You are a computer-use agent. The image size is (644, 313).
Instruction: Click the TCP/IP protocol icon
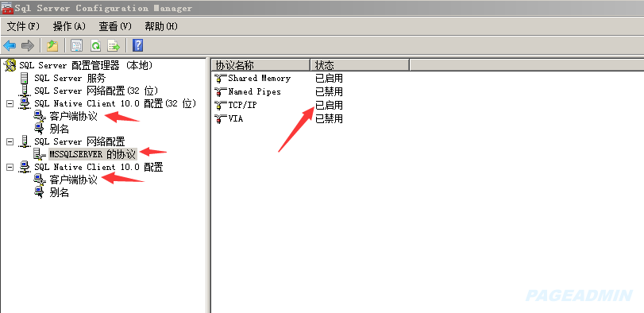[221, 105]
